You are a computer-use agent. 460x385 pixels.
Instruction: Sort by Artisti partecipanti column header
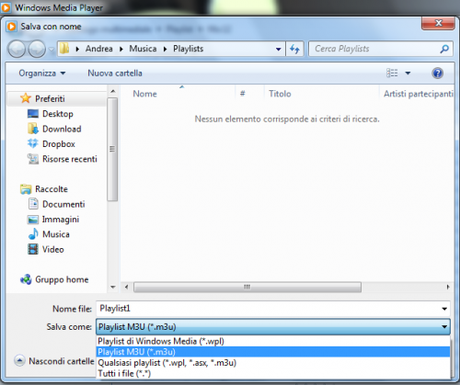(x=418, y=94)
